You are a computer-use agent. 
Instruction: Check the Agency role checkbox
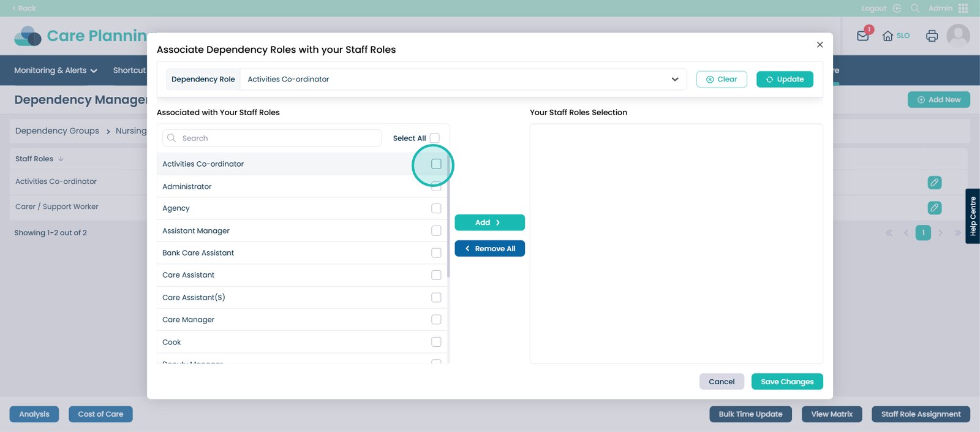(x=436, y=208)
